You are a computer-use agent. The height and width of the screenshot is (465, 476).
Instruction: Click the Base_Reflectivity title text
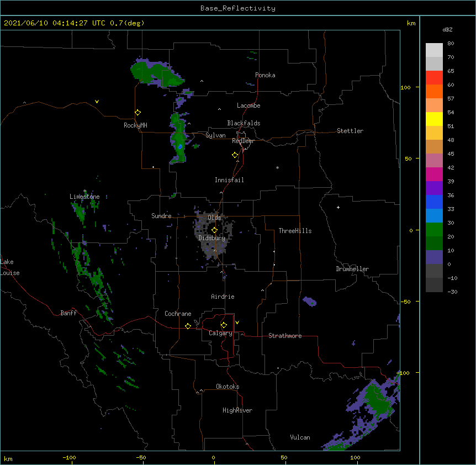tap(238, 8)
